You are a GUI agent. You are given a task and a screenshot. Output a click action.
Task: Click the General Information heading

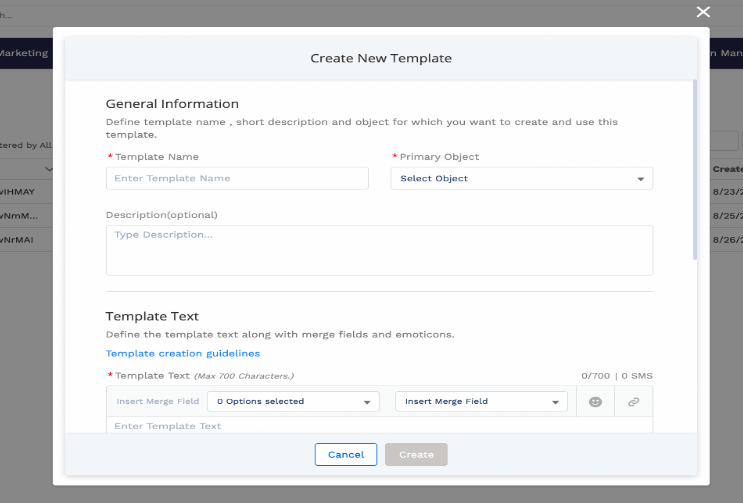172,104
